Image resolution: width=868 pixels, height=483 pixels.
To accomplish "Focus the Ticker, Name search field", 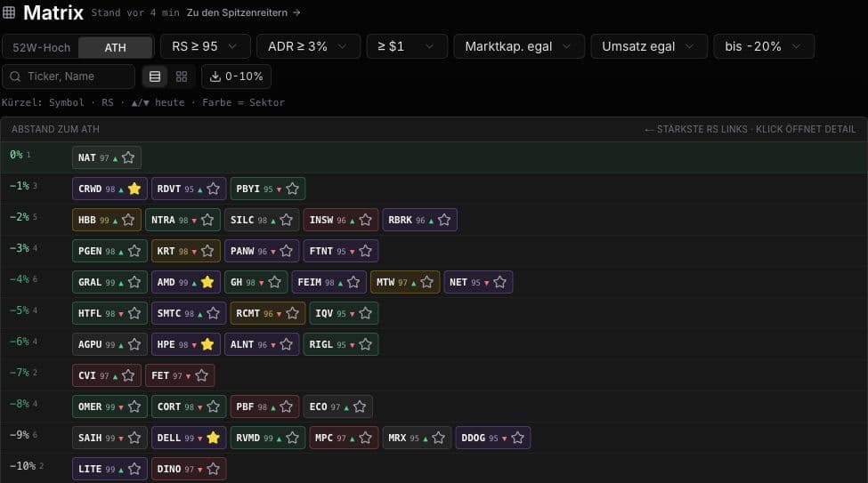I will pyautogui.click(x=69, y=76).
